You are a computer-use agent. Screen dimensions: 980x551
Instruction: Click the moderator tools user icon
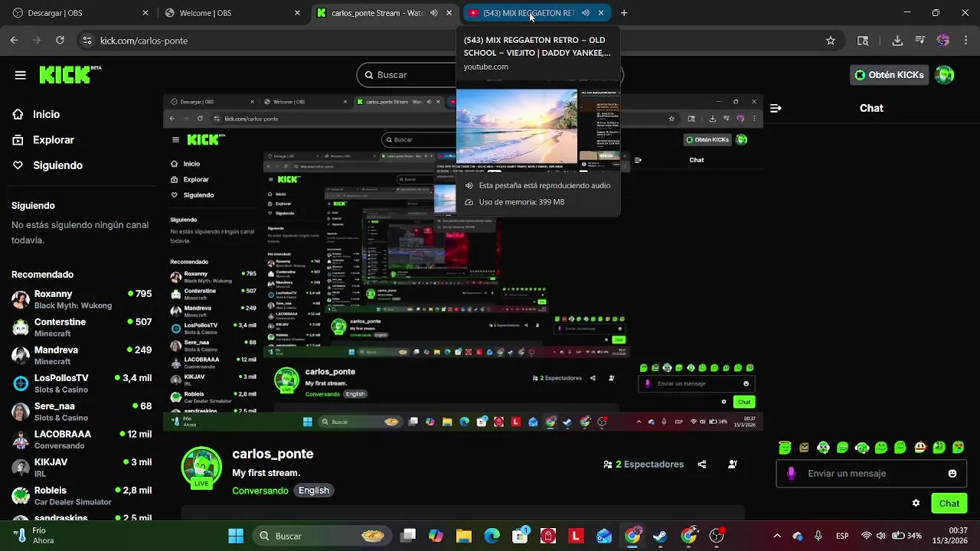point(733,465)
